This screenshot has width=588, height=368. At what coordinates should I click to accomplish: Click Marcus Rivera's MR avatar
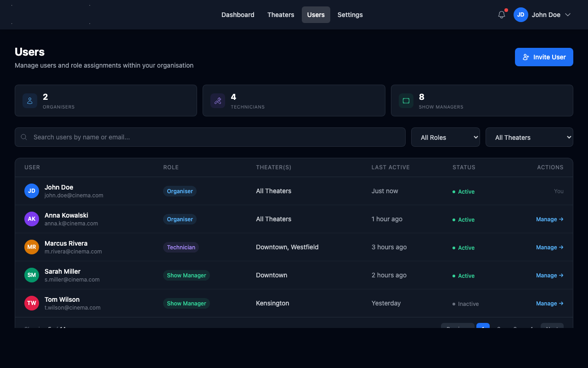coord(32,247)
